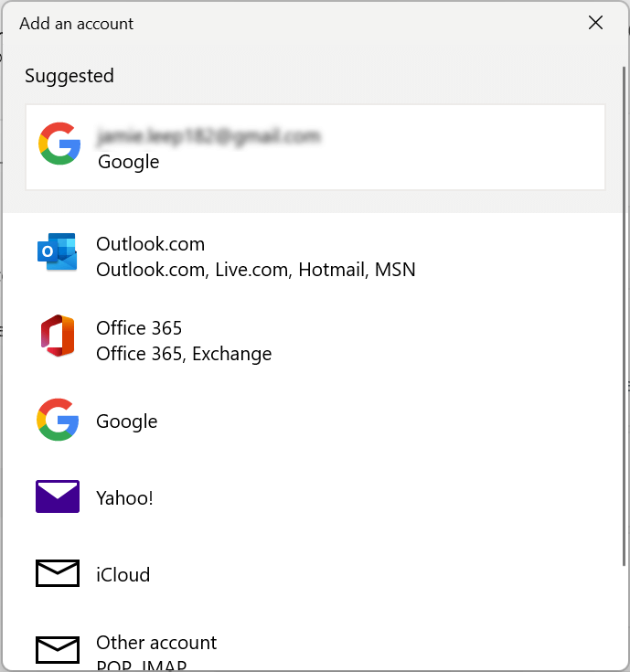Select the suggested Google account card
Viewport: 630px width, 672px height.
pyautogui.click(x=315, y=147)
